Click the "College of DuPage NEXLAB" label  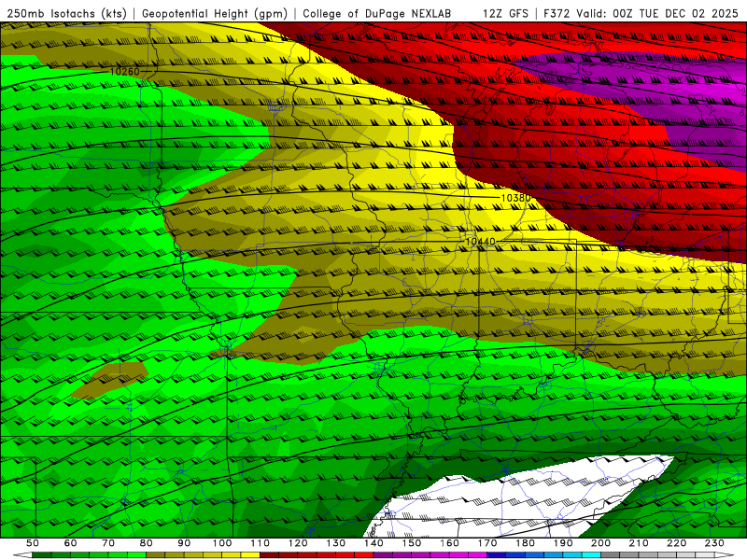(377, 14)
